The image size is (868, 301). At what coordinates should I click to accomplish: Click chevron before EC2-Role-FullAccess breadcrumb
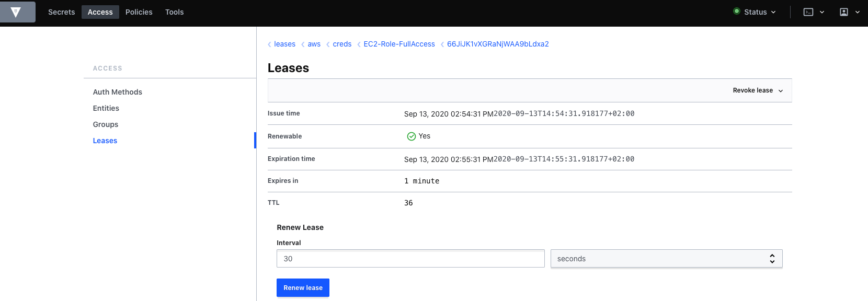click(359, 44)
